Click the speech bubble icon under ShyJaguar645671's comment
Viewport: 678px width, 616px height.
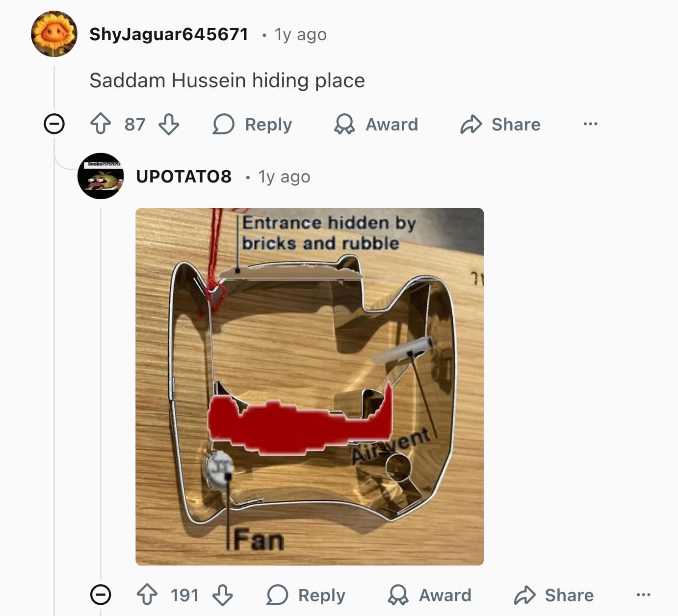[x=223, y=124]
